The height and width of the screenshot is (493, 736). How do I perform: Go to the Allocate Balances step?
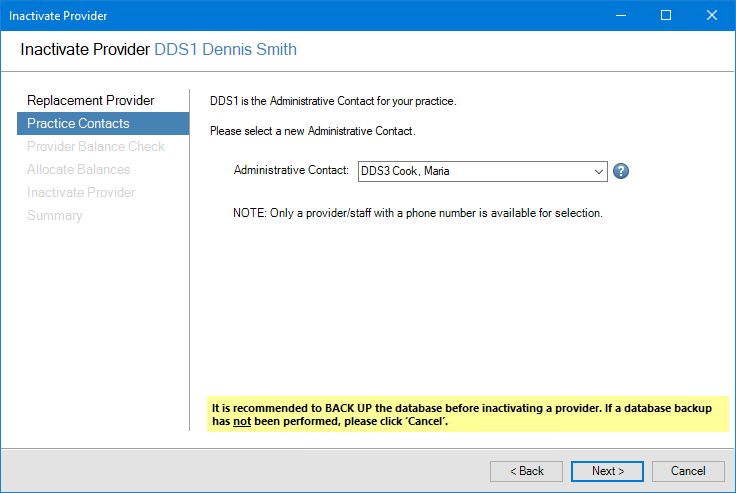[79, 169]
